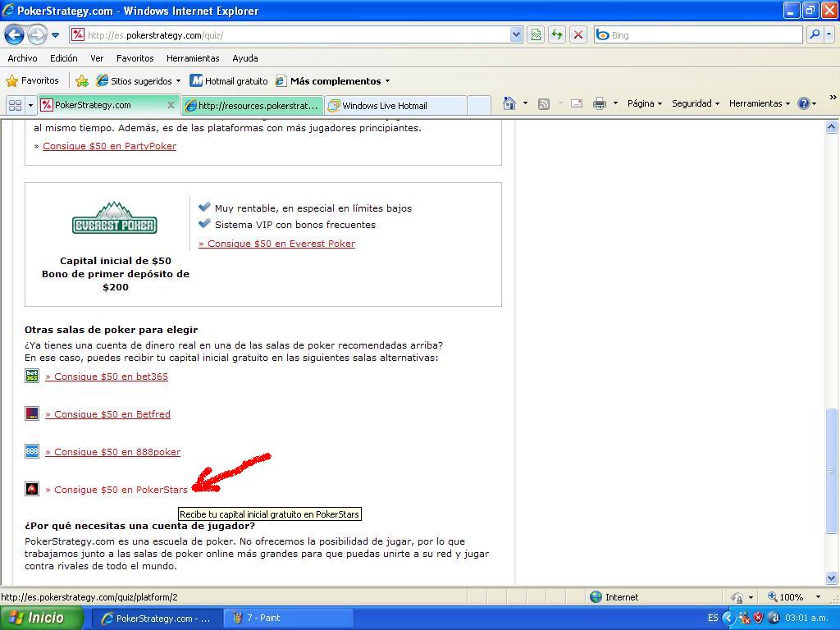
Task: Click the address bar URL field
Action: [x=290, y=35]
